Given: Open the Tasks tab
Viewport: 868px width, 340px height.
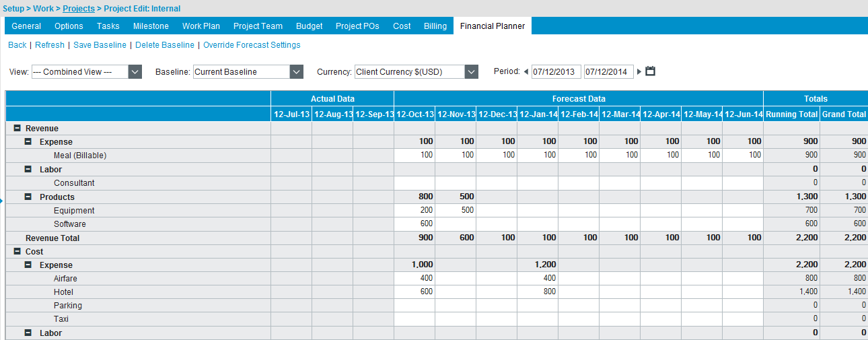Looking at the screenshot, I should 108,26.
